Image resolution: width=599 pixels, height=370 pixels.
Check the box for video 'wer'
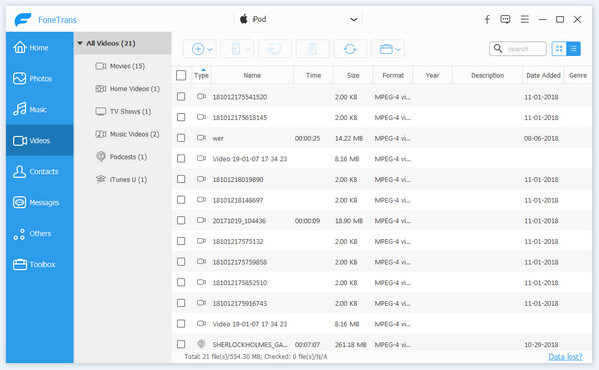pyautogui.click(x=181, y=138)
